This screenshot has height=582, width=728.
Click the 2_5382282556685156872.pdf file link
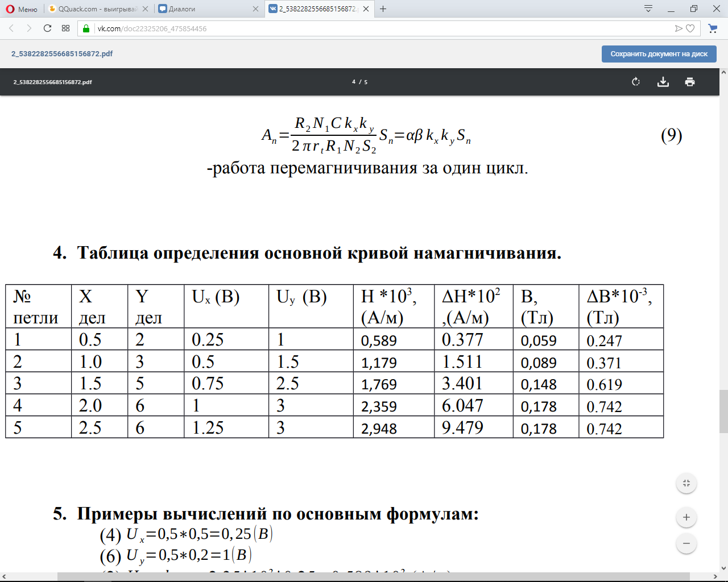click(x=62, y=54)
